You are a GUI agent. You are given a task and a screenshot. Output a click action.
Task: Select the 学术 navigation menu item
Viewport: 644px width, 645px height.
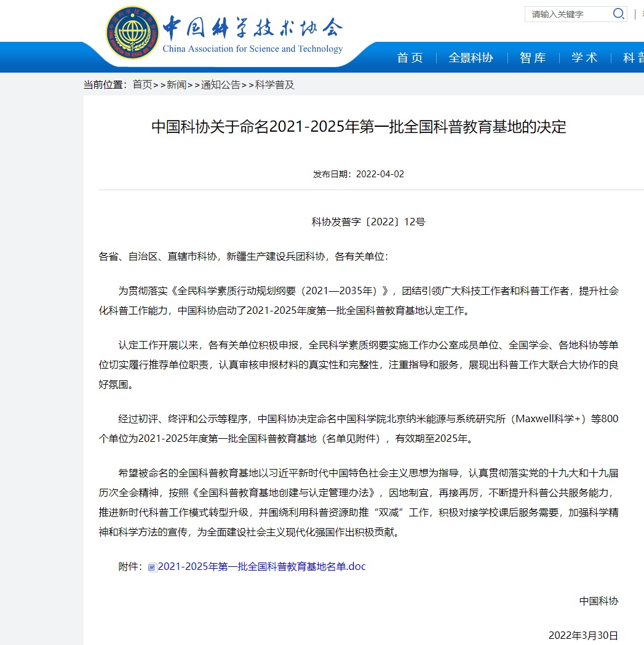point(584,58)
